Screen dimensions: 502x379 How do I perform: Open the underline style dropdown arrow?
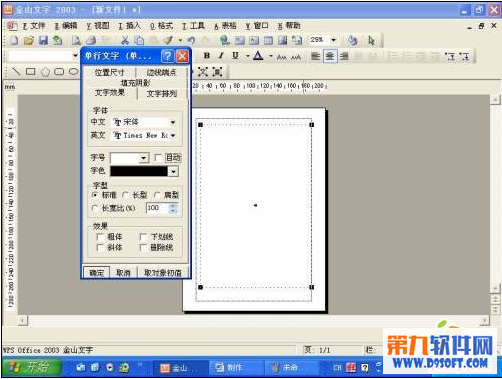tap(247, 56)
